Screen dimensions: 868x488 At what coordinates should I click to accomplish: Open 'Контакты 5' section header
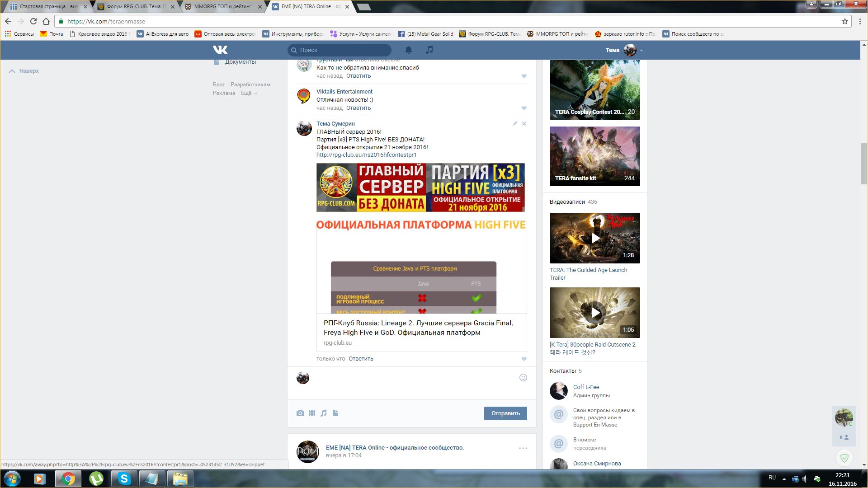tap(566, 371)
